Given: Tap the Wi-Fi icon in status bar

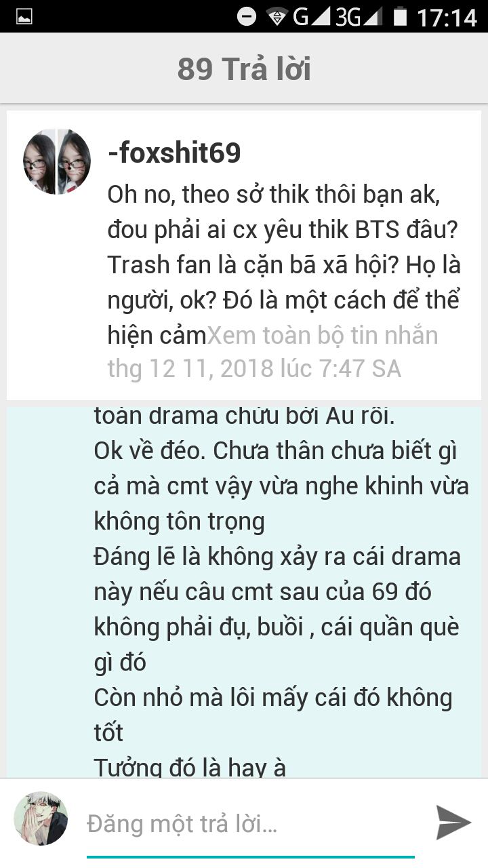Looking at the screenshot, I should click(x=277, y=16).
